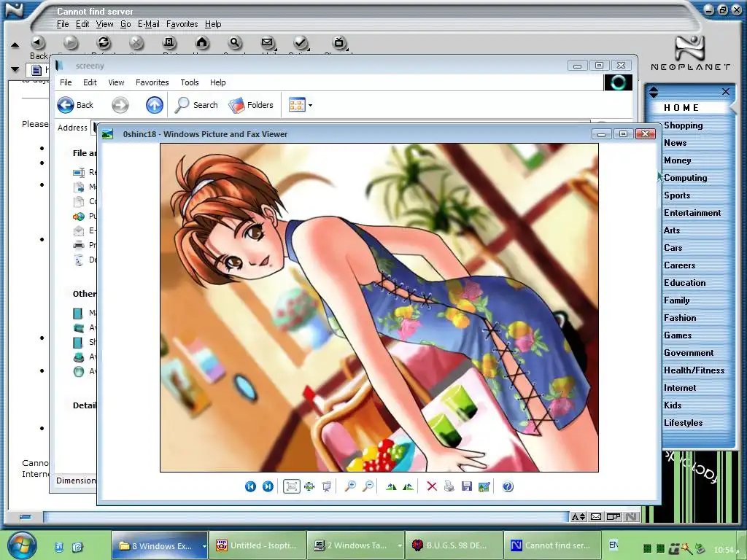Open the Games channel link
This screenshot has height=560, width=747.
click(678, 335)
